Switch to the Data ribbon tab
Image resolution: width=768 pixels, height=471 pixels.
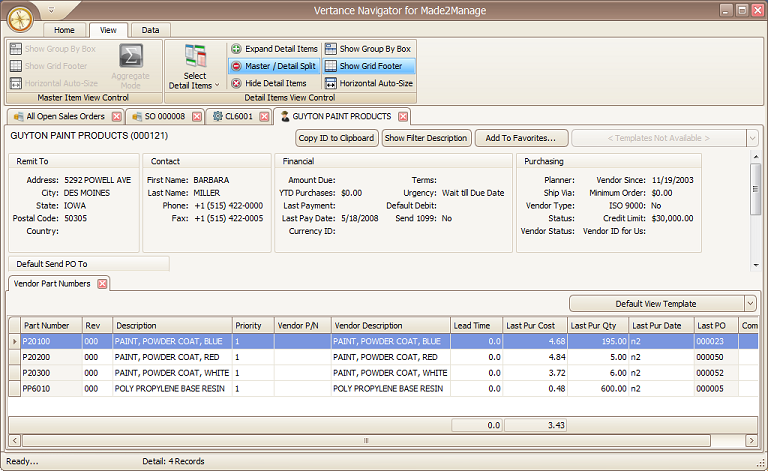tap(149, 30)
